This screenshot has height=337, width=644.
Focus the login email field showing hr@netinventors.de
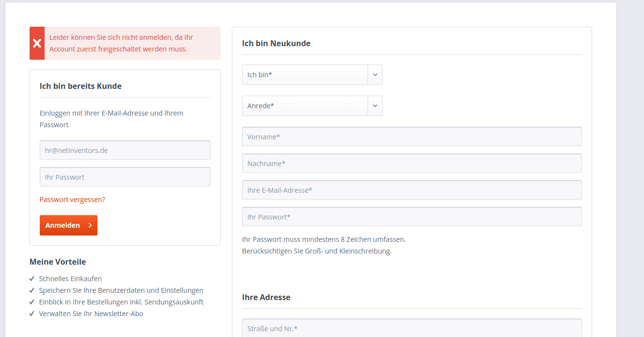coord(125,151)
